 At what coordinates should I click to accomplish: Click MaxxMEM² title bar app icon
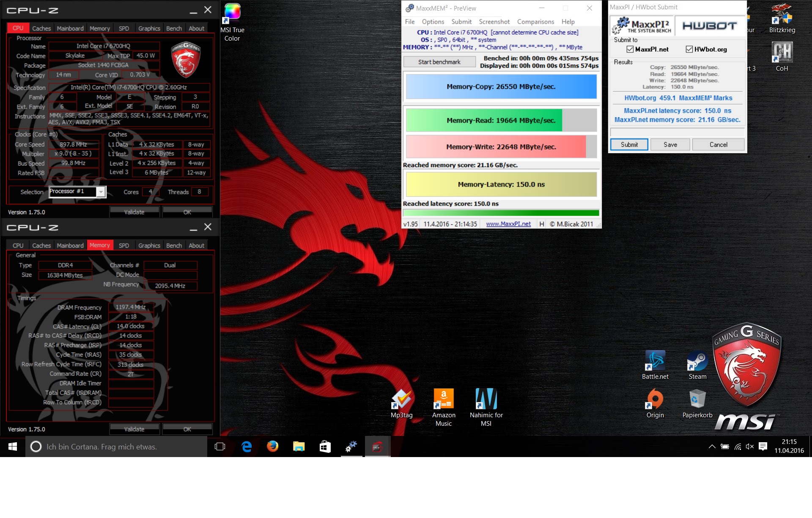tap(409, 8)
